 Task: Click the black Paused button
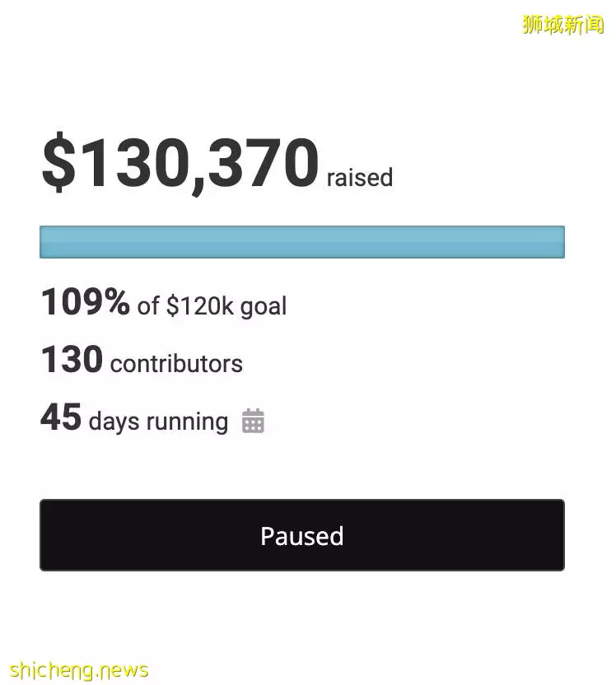pyautogui.click(x=302, y=534)
